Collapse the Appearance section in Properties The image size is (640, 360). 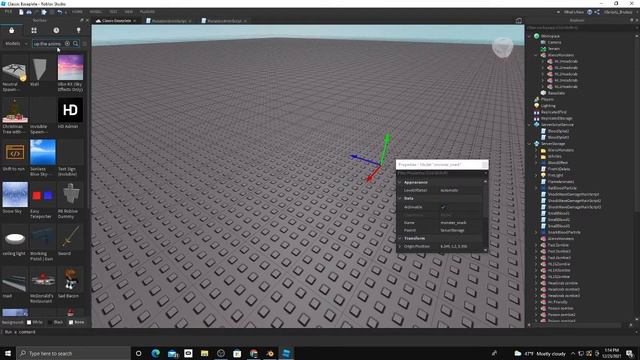(x=400, y=182)
